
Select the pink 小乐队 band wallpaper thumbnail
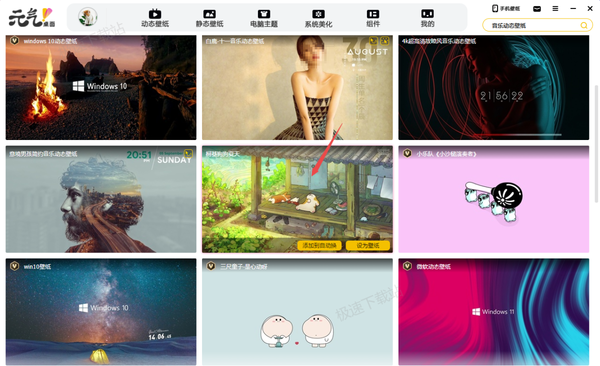[494, 199]
